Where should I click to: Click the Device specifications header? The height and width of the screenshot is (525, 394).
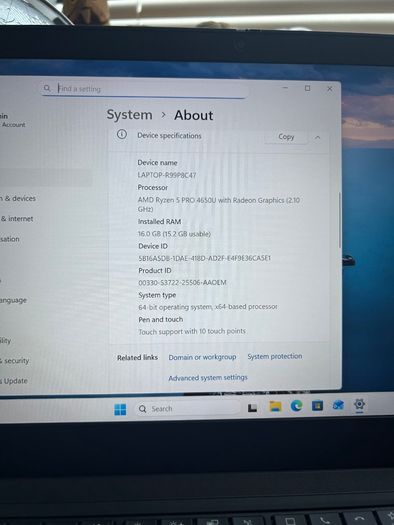[169, 136]
